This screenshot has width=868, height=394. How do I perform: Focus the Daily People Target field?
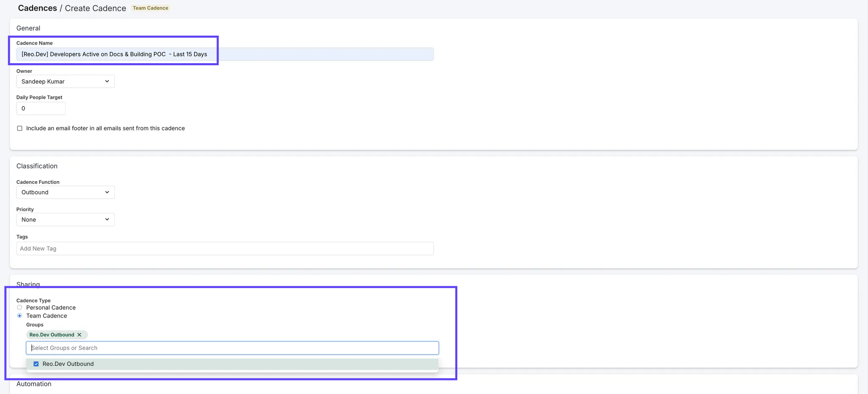pyautogui.click(x=41, y=109)
